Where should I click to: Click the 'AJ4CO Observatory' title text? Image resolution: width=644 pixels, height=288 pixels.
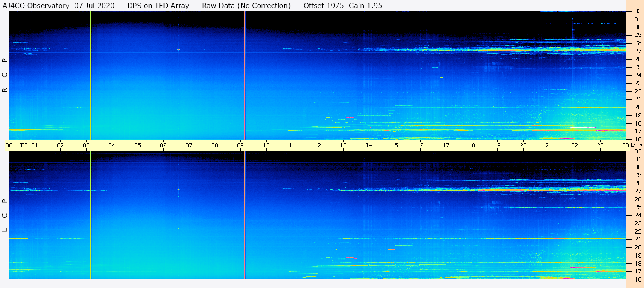pos(36,6)
